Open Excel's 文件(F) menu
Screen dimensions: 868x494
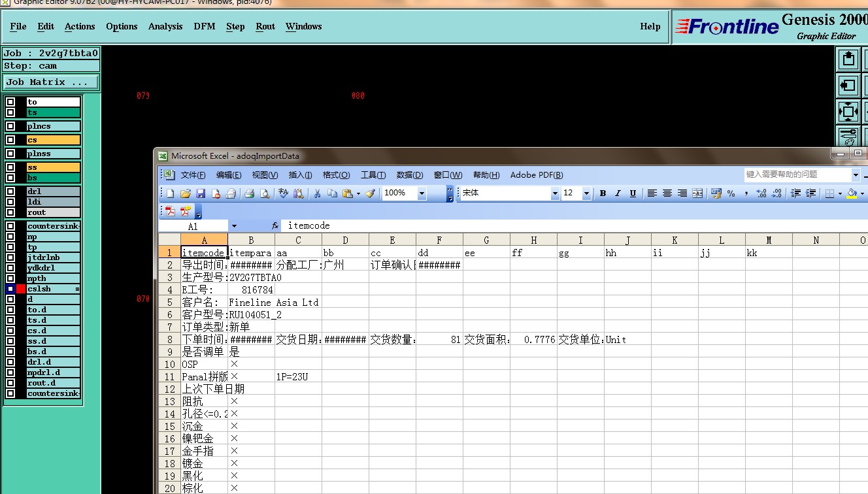click(x=193, y=175)
